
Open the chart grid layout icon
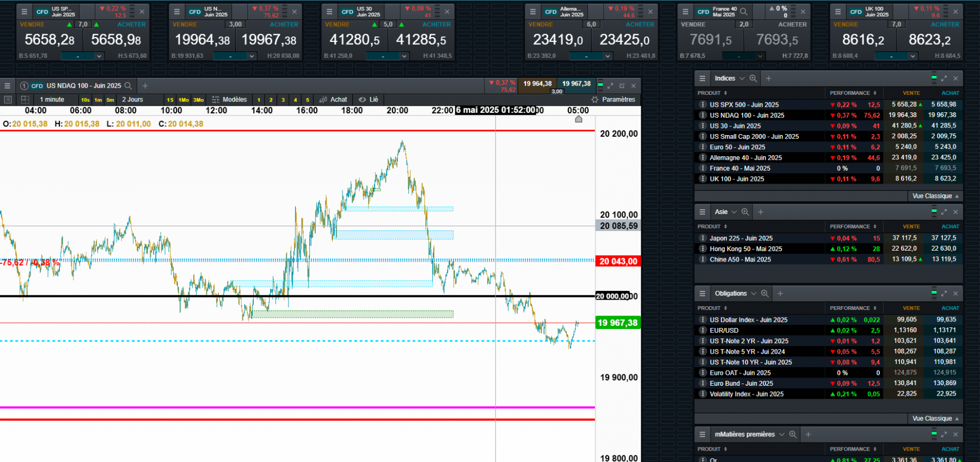click(25, 100)
